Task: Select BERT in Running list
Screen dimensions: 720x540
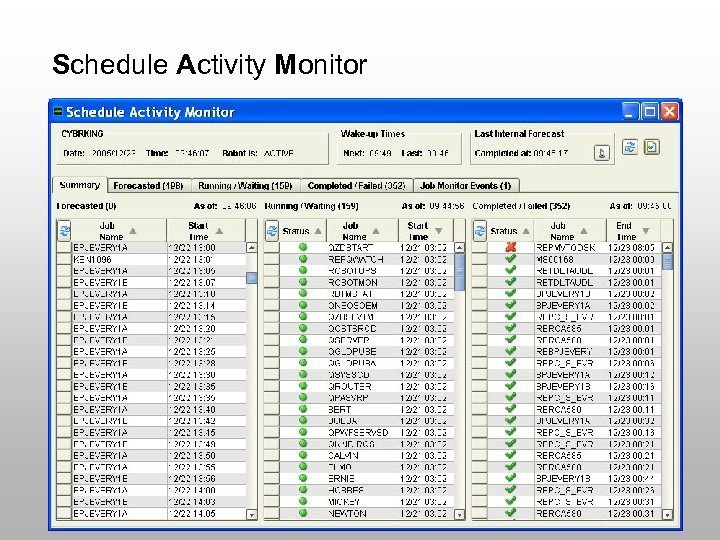Action: tap(340, 409)
